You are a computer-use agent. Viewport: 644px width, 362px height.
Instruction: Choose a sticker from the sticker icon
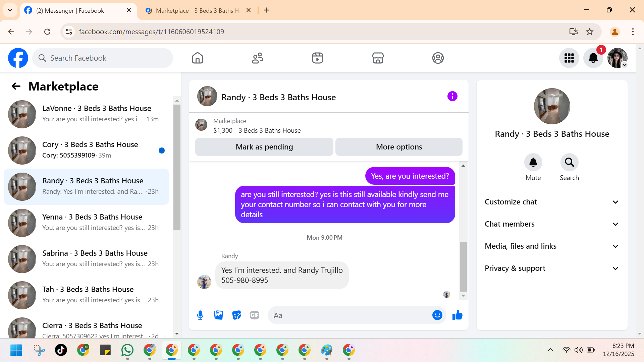[x=236, y=315]
